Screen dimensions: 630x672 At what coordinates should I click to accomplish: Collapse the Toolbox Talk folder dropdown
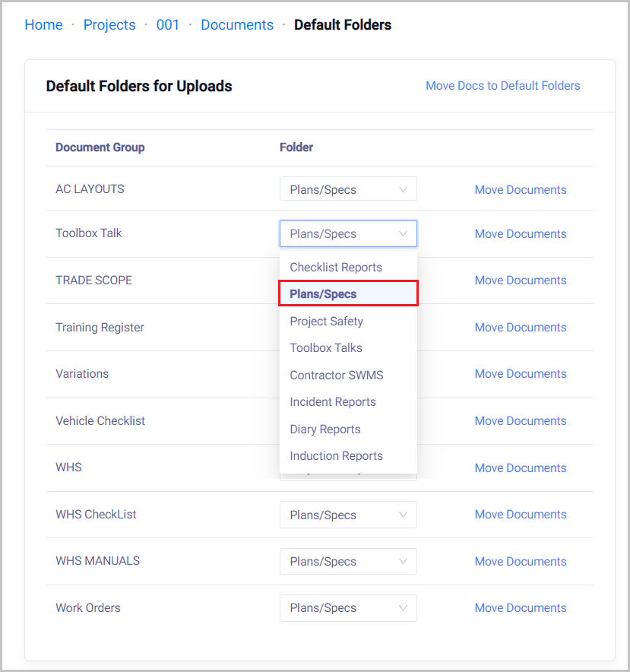point(348,234)
